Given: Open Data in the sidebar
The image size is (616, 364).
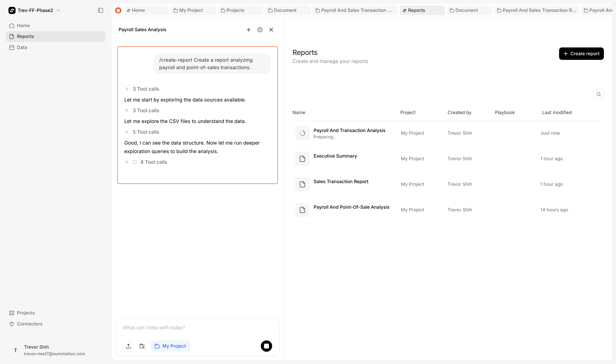Looking at the screenshot, I should click(x=56, y=47).
